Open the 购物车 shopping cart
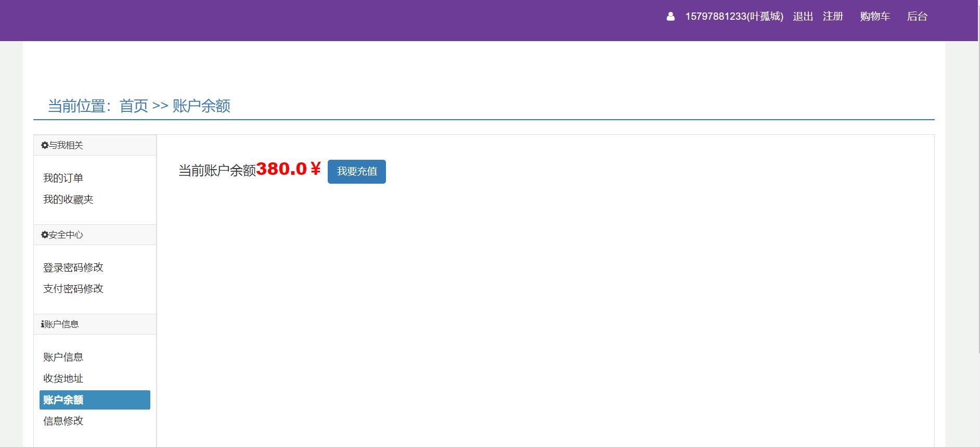Image resolution: width=980 pixels, height=447 pixels. pyautogui.click(x=875, y=17)
